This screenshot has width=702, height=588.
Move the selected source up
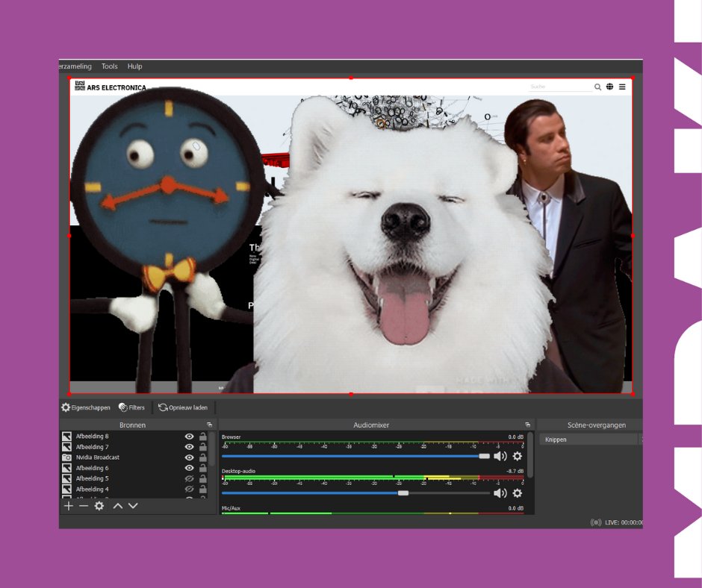point(118,506)
